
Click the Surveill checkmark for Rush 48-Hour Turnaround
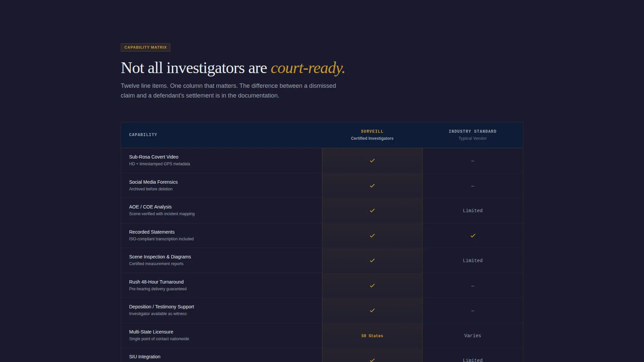coord(372,286)
